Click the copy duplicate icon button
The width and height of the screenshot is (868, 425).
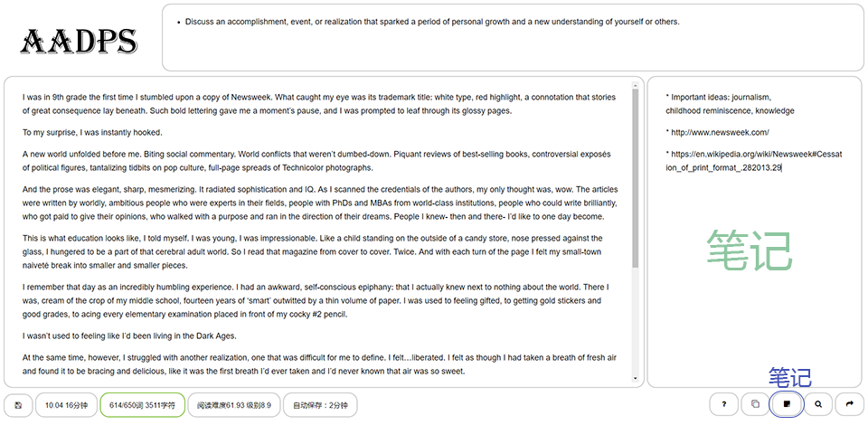click(755, 404)
